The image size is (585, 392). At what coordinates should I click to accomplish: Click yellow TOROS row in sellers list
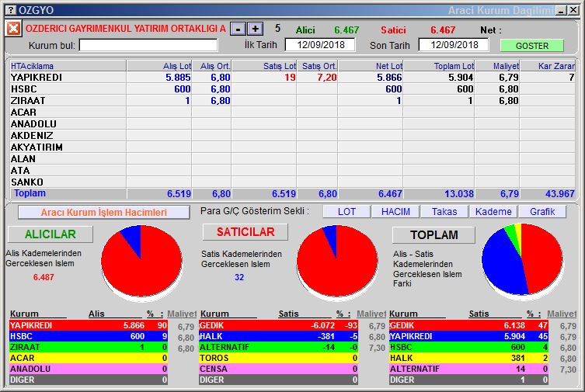click(278, 358)
